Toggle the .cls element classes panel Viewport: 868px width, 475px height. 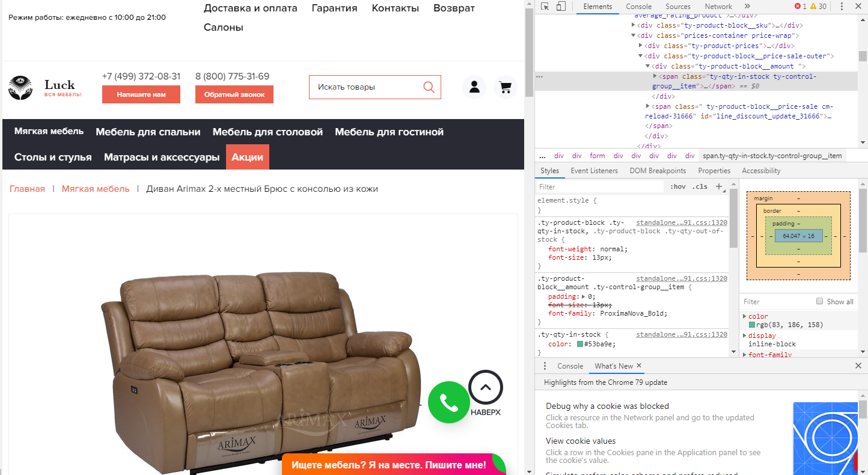tap(700, 186)
